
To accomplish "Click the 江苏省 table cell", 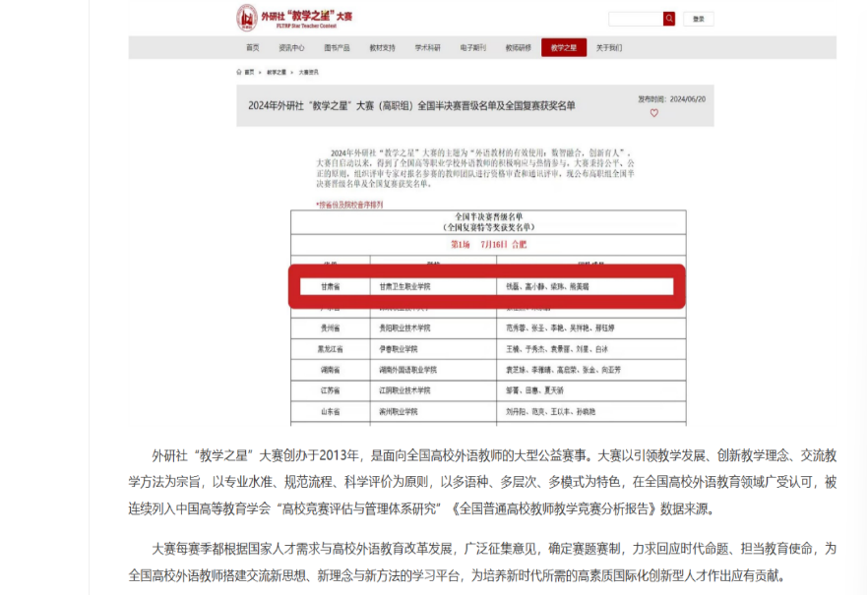I will [x=331, y=390].
